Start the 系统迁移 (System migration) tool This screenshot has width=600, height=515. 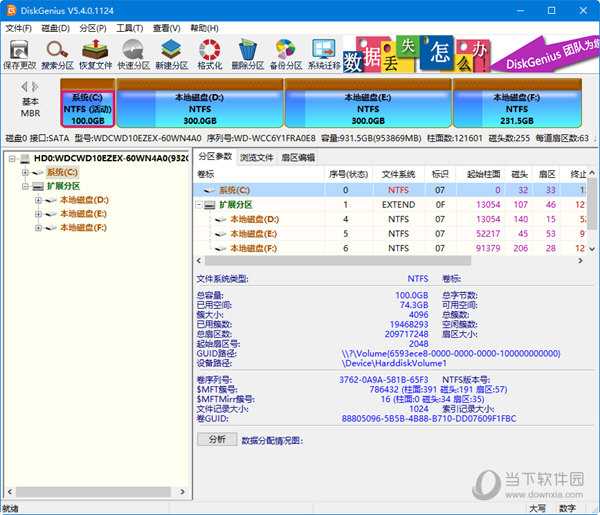[323, 50]
